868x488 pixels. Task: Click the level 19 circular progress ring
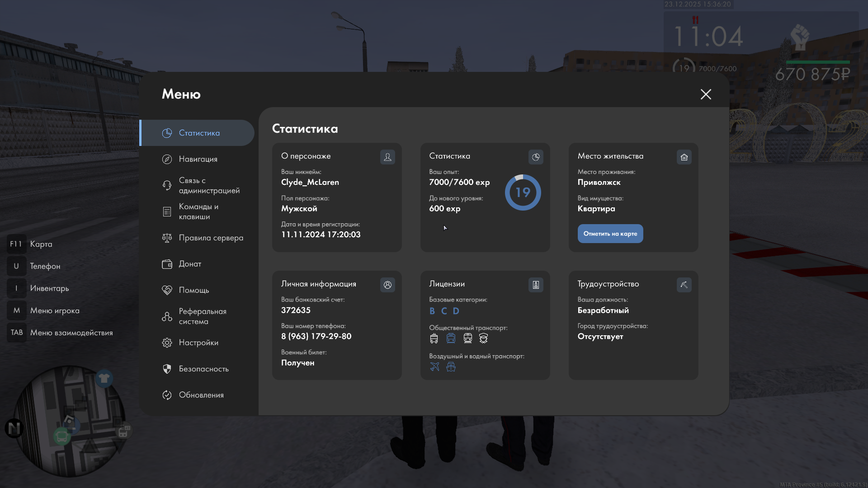523,192
